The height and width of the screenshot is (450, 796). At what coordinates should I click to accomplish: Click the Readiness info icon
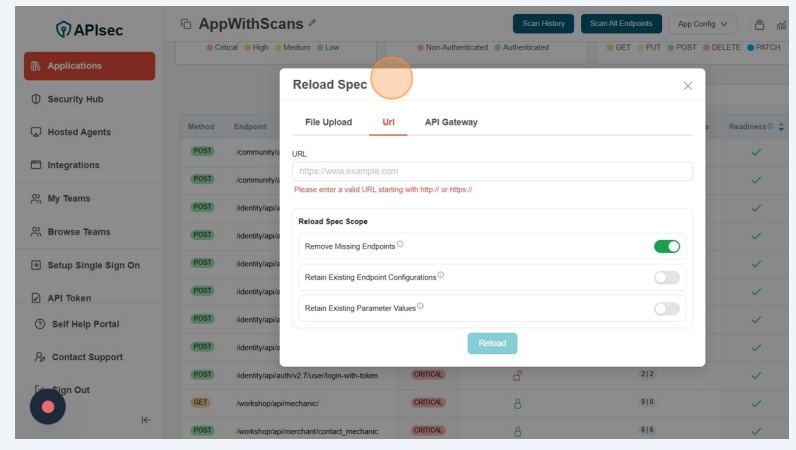pos(770,126)
